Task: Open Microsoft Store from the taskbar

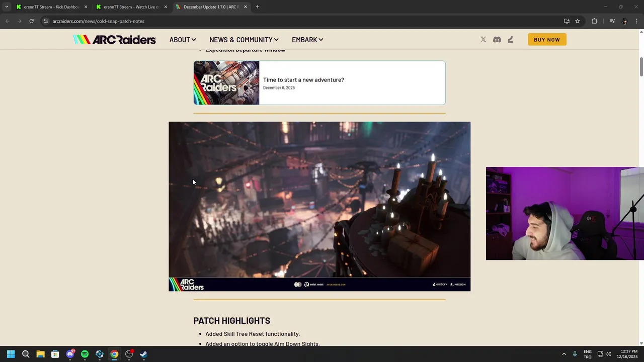Action: click(55, 354)
